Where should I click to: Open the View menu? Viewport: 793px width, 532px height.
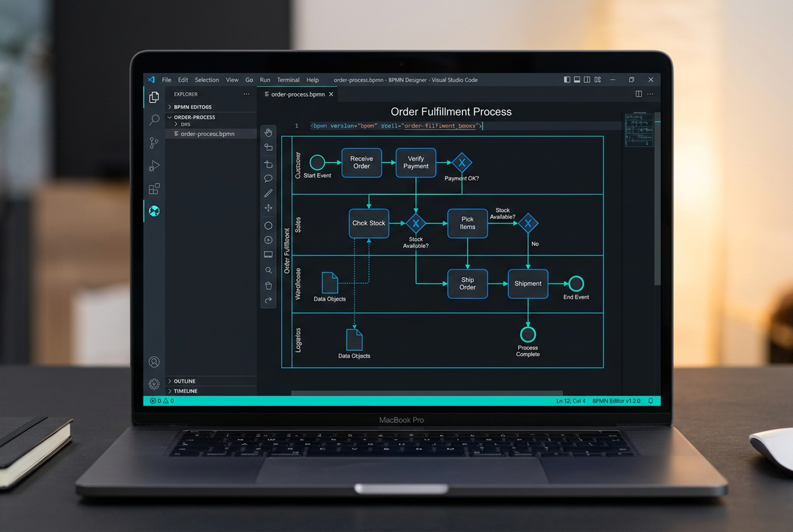232,80
